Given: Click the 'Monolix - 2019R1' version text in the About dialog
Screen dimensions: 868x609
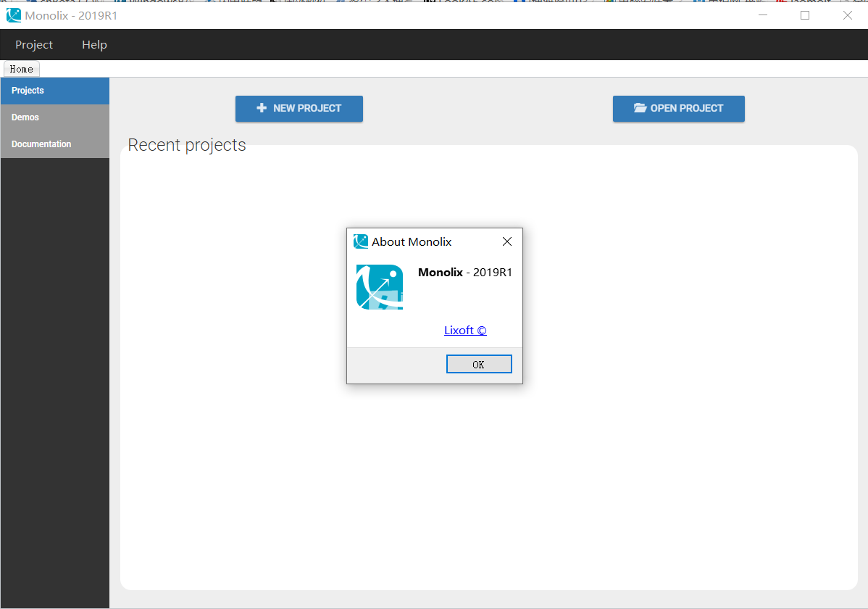Looking at the screenshot, I should pos(465,272).
